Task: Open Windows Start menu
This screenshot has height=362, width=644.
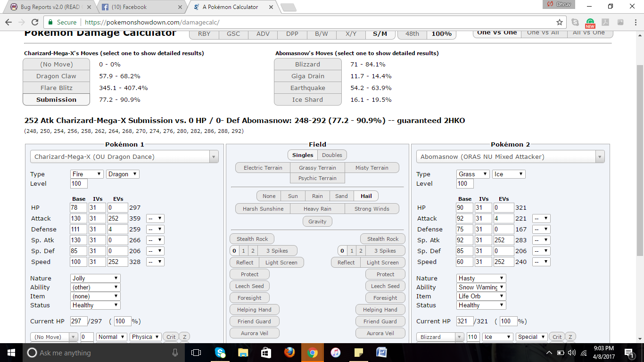Action: (11, 353)
